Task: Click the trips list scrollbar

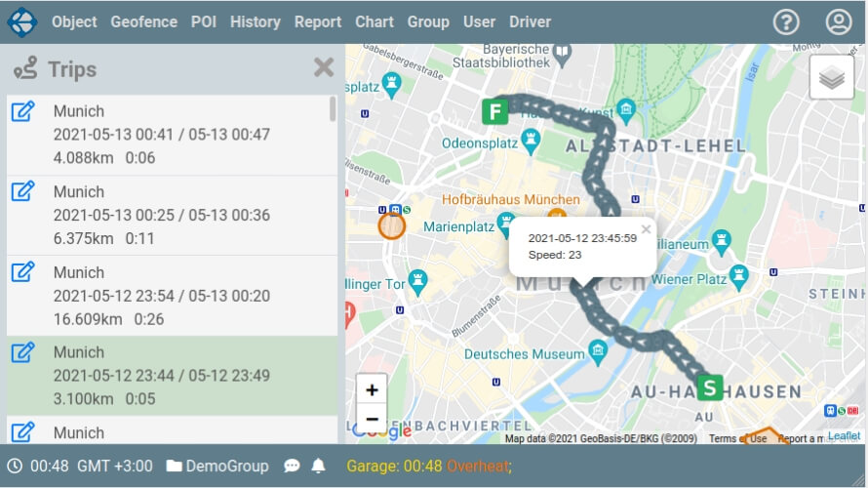Action: pyautogui.click(x=334, y=109)
